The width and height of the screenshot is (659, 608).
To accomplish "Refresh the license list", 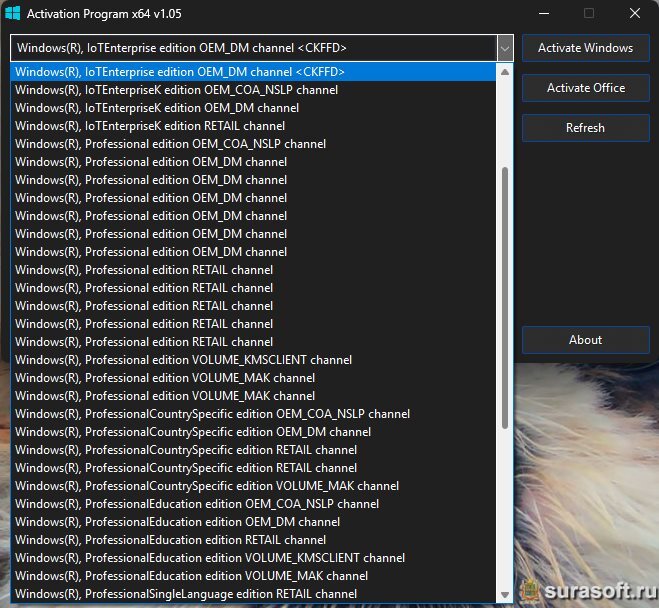I will (585, 128).
